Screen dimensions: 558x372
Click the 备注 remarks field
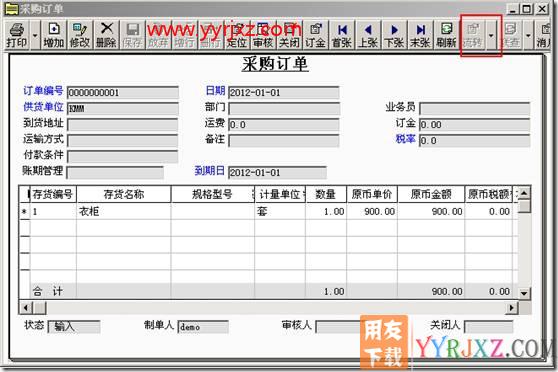284,141
